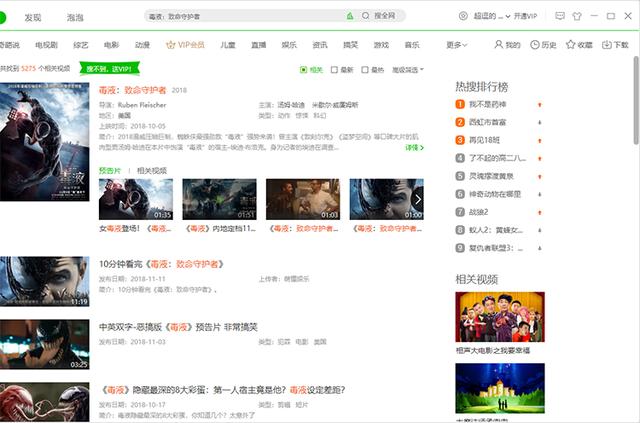Click the rank 9 gray badge

(x=460, y=248)
